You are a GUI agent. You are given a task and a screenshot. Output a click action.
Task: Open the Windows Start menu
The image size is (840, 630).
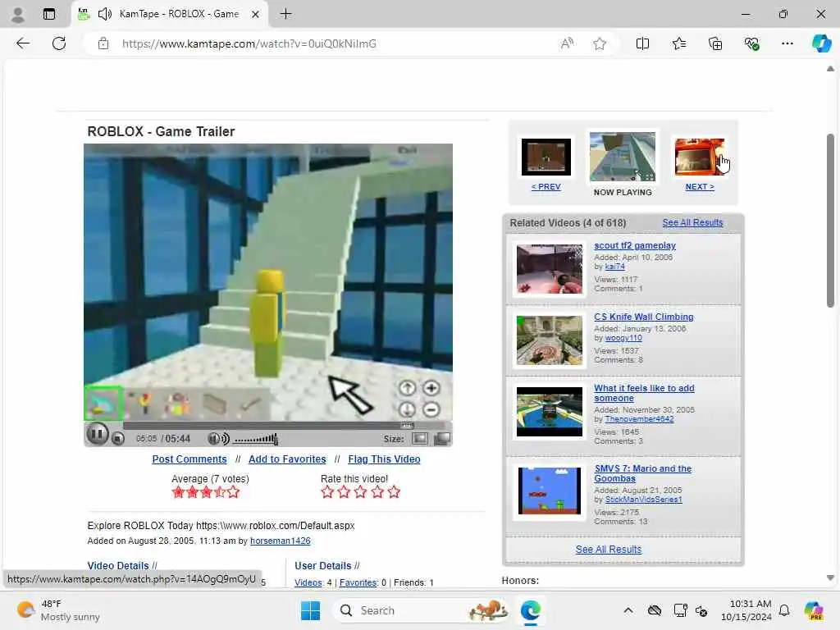pos(310,610)
